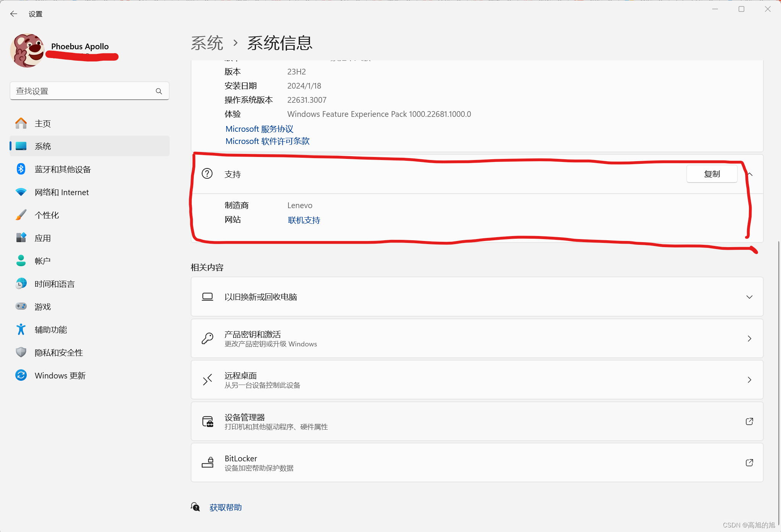
Task: Click the BitLocker external link icon
Action: click(749, 462)
